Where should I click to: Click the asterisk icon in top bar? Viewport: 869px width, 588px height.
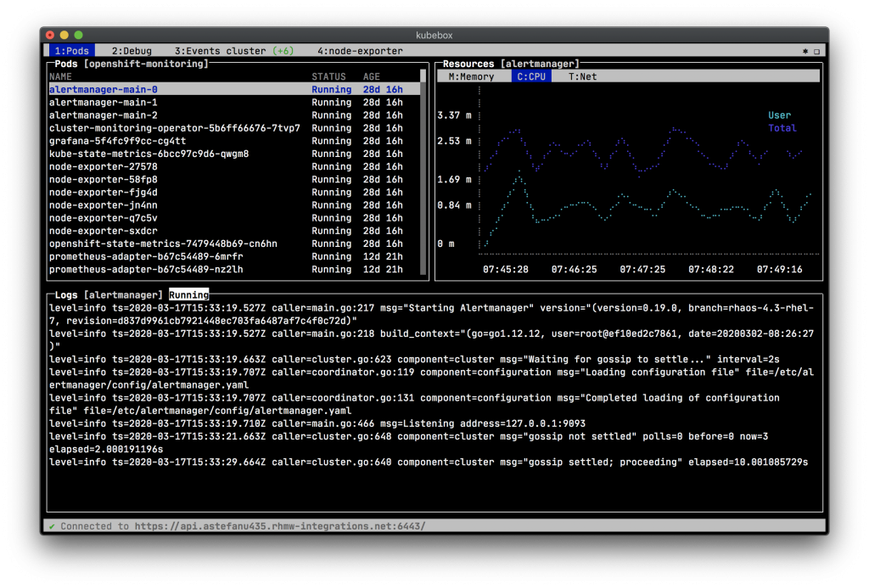pyautogui.click(x=805, y=51)
